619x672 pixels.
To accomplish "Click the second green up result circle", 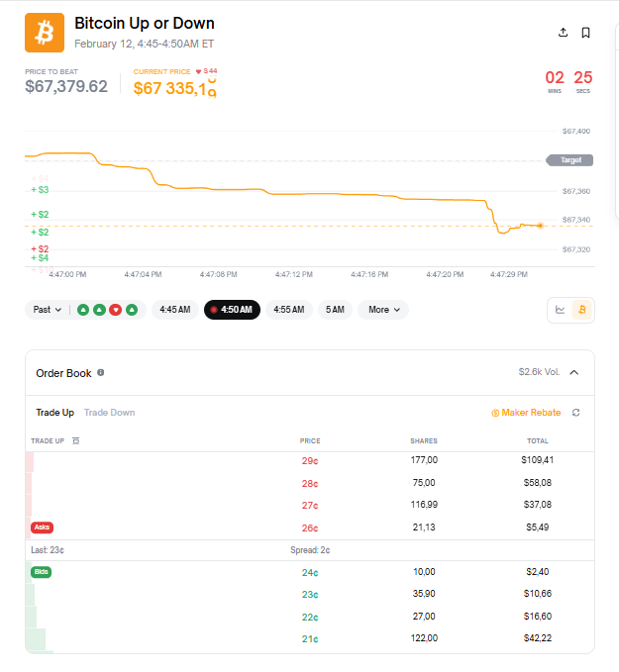I will coord(99,310).
